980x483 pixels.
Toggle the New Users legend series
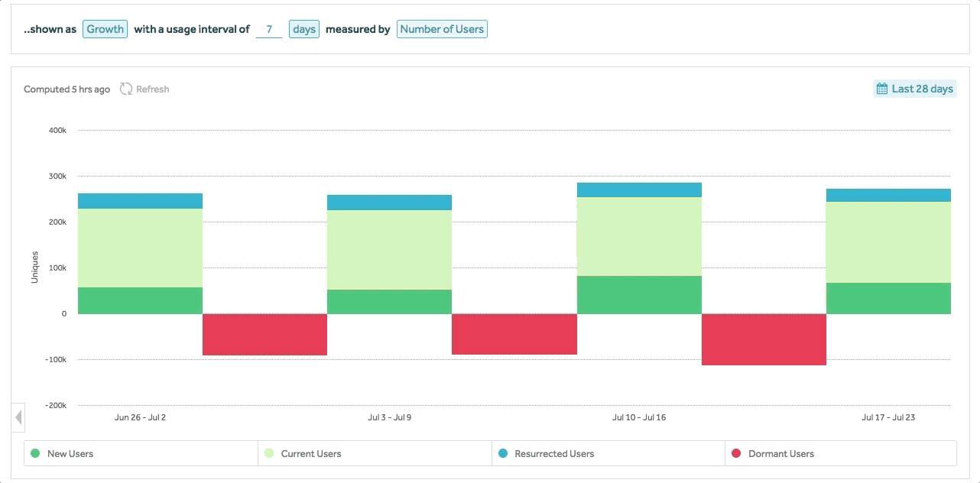(x=70, y=454)
